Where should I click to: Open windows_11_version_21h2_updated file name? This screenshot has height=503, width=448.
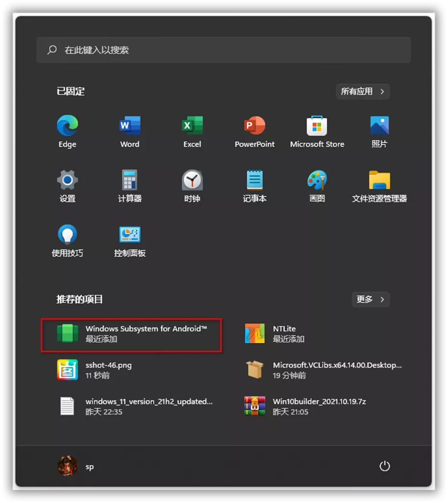pos(149,401)
